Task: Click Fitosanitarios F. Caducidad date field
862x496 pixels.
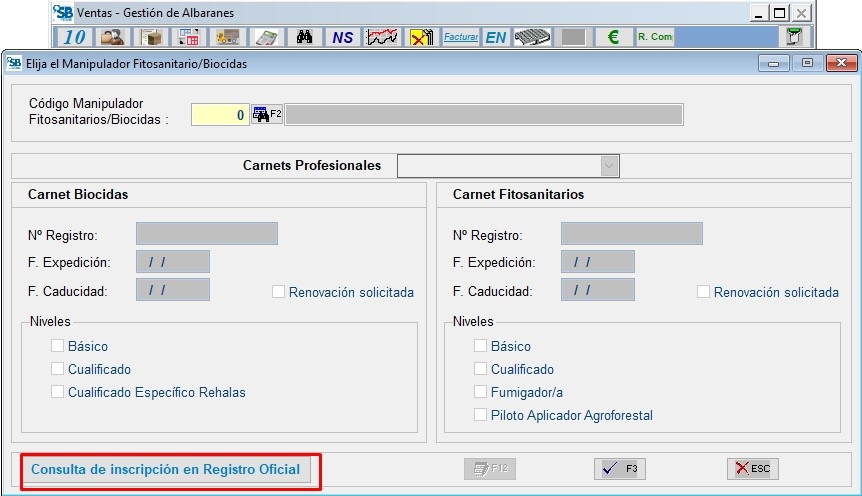Action: tap(598, 289)
